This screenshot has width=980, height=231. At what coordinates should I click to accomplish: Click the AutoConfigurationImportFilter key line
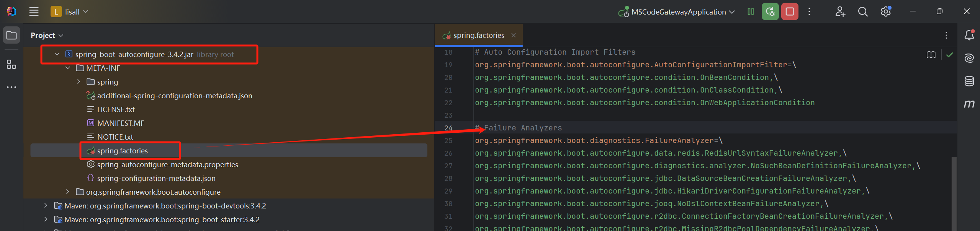point(636,65)
